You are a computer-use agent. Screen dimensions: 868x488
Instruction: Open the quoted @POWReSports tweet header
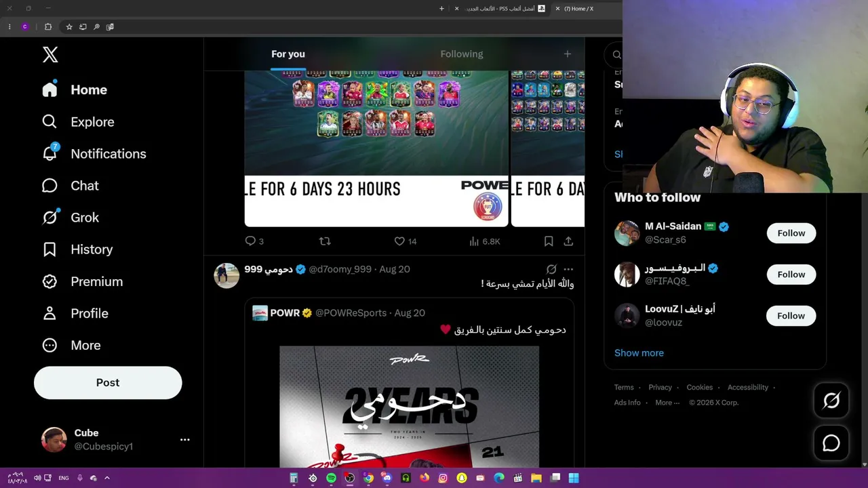click(338, 313)
